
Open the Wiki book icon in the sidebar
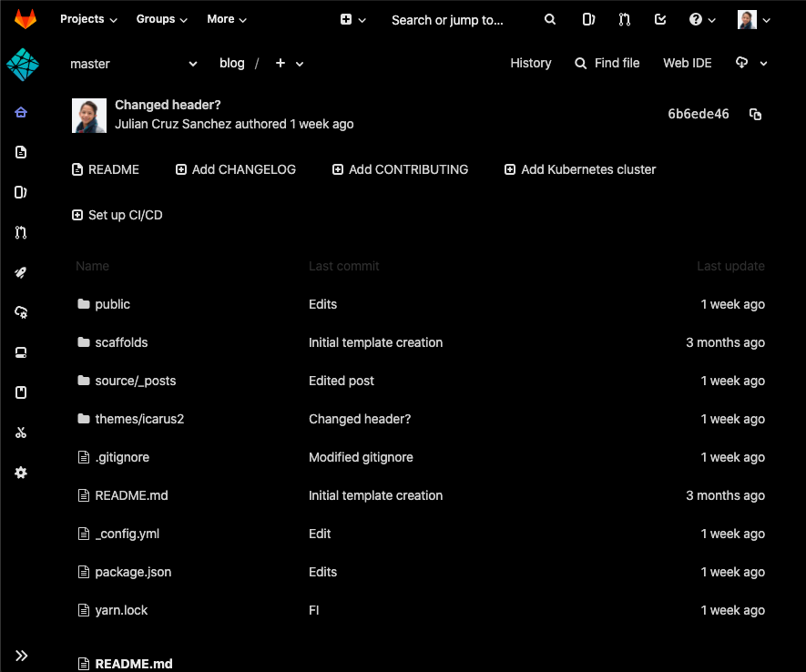[x=21, y=392]
